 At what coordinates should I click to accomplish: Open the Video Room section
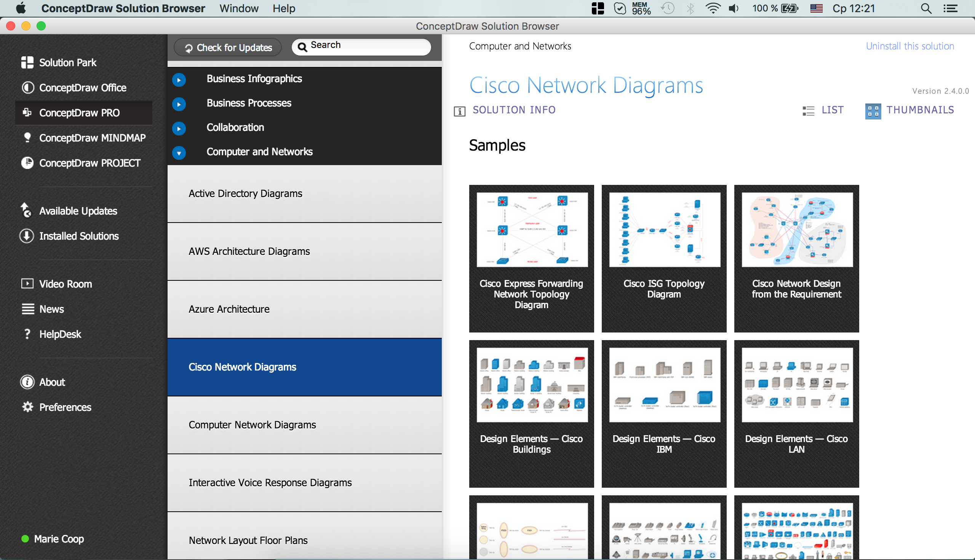(66, 283)
